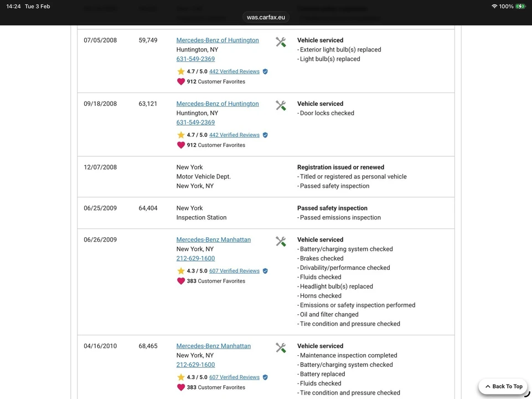Viewport: 532px width, 399px height.
Task: Click 'Headlight bulb(s) replaced' line
Action: coord(335,287)
